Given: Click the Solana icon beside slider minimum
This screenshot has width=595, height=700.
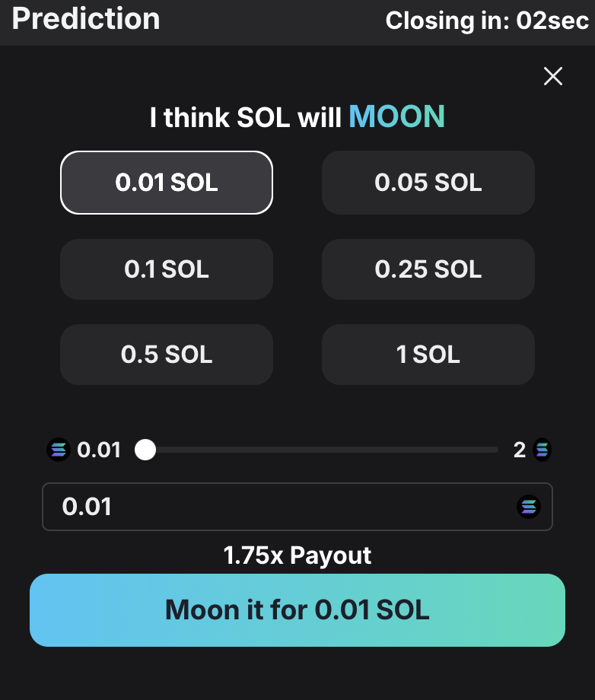Looking at the screenshot, I should (x=58, y=450).
